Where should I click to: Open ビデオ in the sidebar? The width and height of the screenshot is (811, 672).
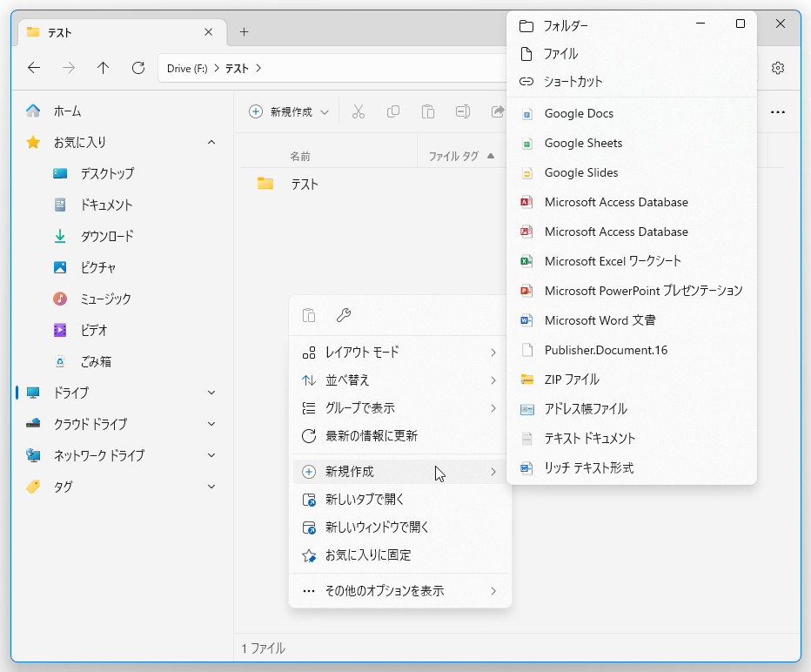(x=123, y=330)
